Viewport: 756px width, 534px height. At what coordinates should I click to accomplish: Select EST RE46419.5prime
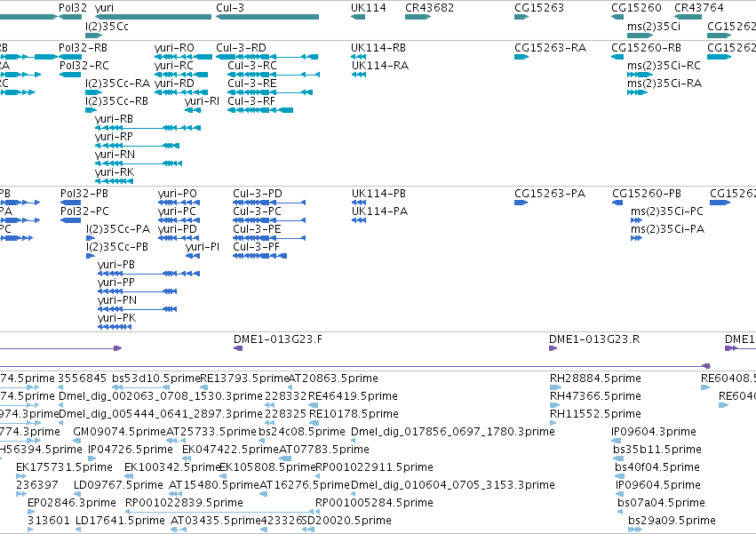354,396
